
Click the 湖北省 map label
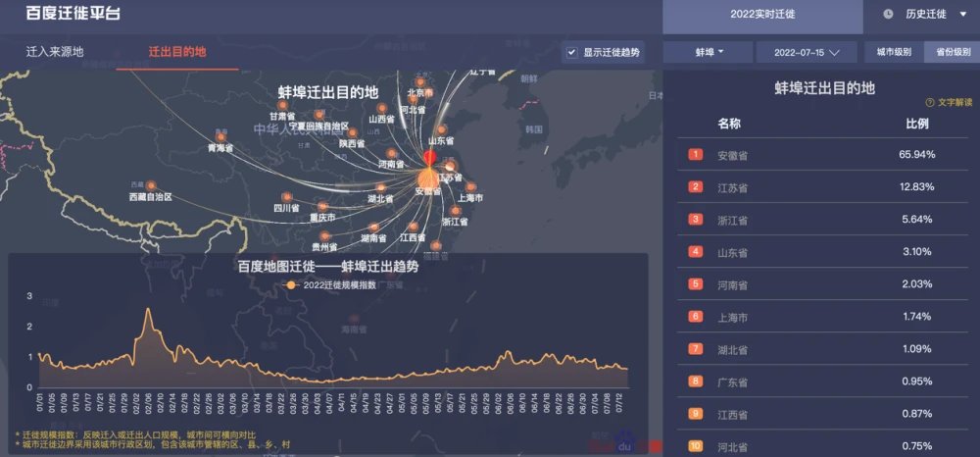380,199
